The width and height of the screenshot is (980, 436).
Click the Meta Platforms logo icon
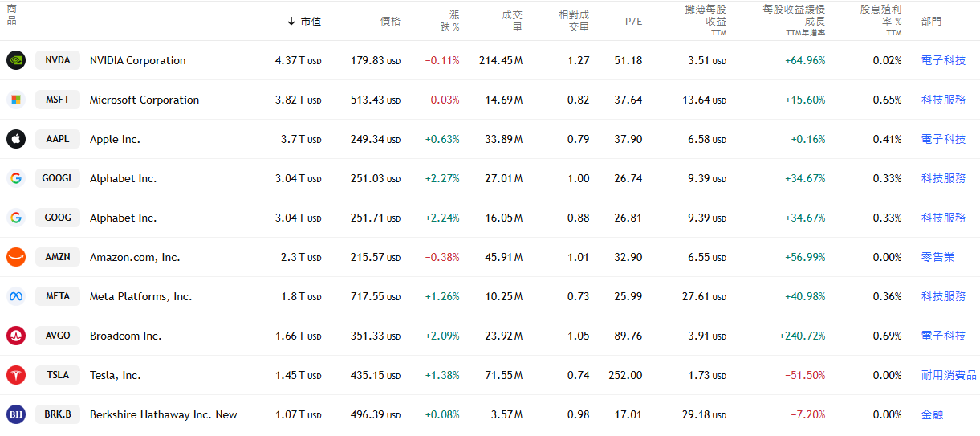coord(16,296)
